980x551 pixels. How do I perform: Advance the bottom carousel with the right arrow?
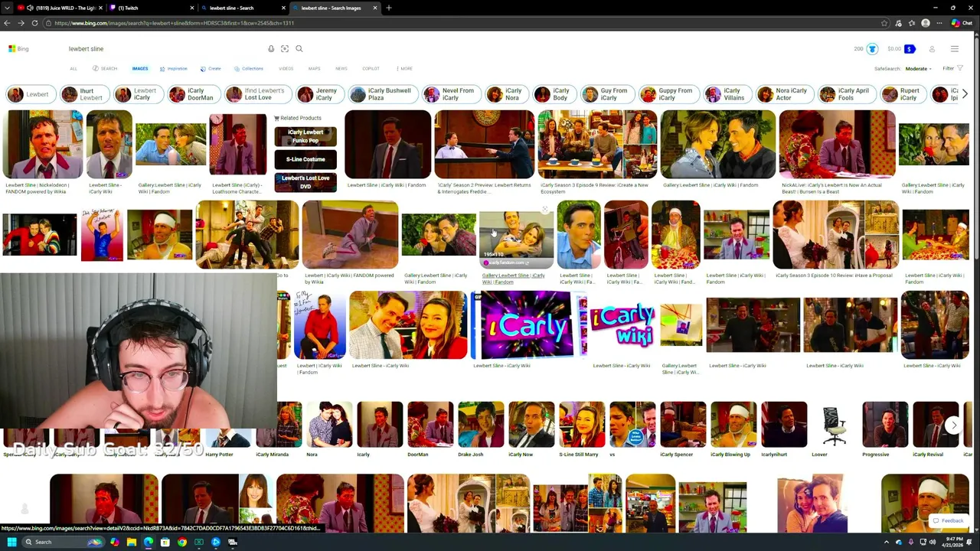[x=954, y=425]
